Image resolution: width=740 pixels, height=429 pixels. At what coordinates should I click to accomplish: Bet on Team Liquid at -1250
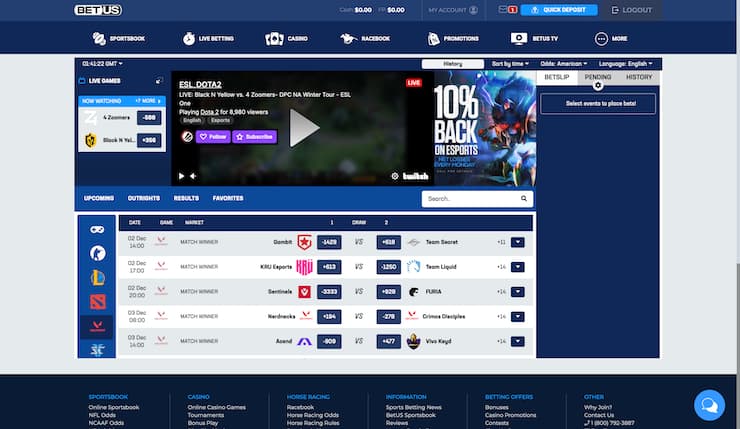(x=388, y=267)
